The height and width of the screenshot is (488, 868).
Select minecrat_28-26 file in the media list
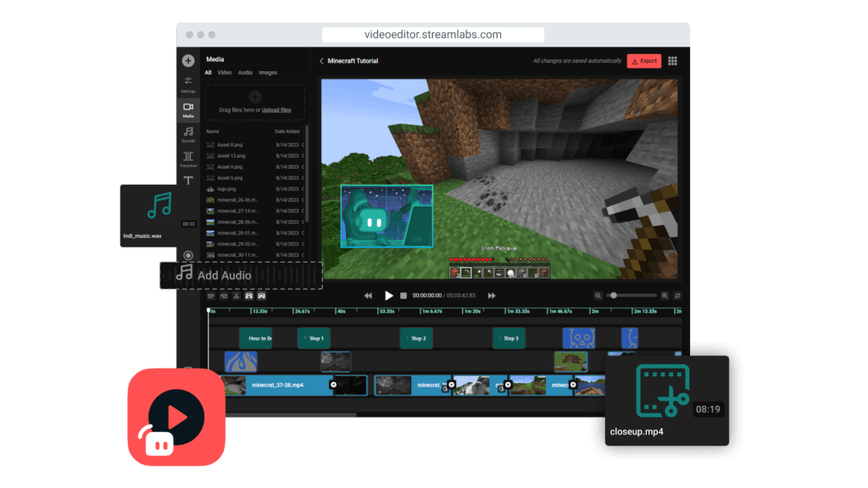tap(254, 223)
